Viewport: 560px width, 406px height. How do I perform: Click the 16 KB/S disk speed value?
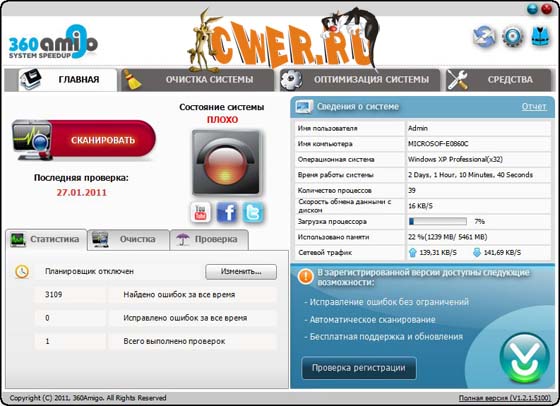click(420, 206)
